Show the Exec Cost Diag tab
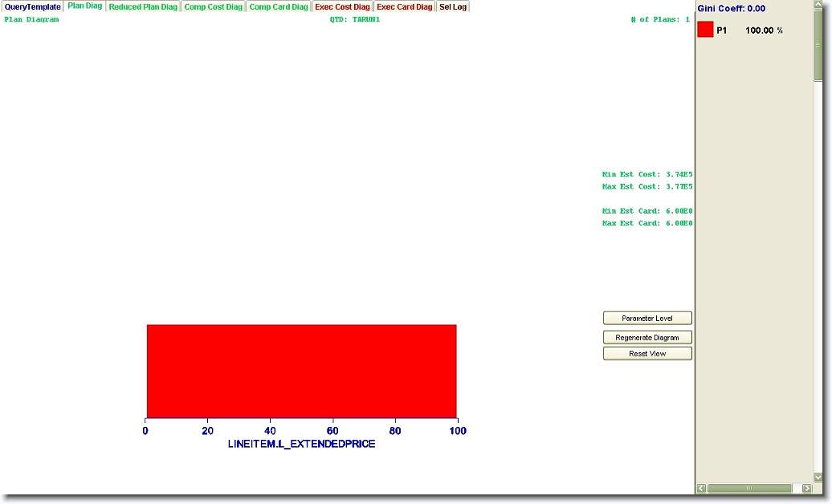832x504 pixels. 342,6
